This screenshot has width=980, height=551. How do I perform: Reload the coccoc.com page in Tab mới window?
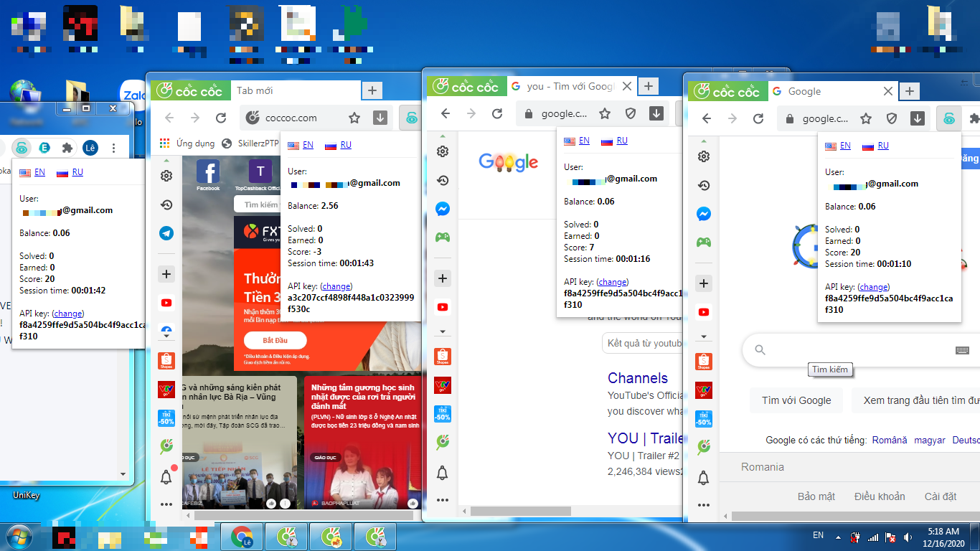(x=221, y=118)
